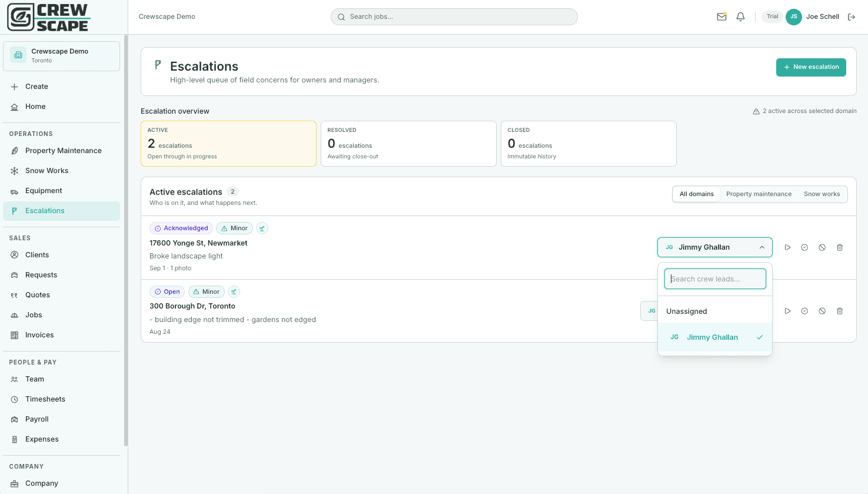Collapse the Jimmy Ghallan assignee dropdown

pyautogui.click(x=714, y=247)
